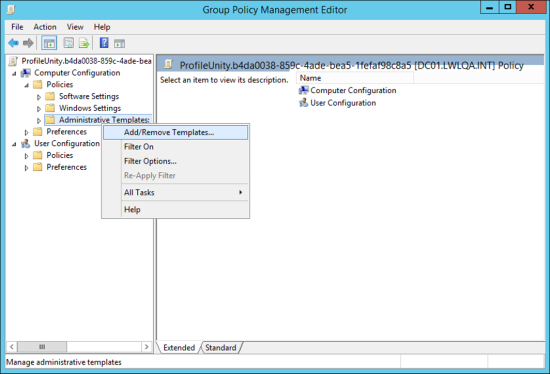Choose Add/Remove Templates... from context menu

175,132
